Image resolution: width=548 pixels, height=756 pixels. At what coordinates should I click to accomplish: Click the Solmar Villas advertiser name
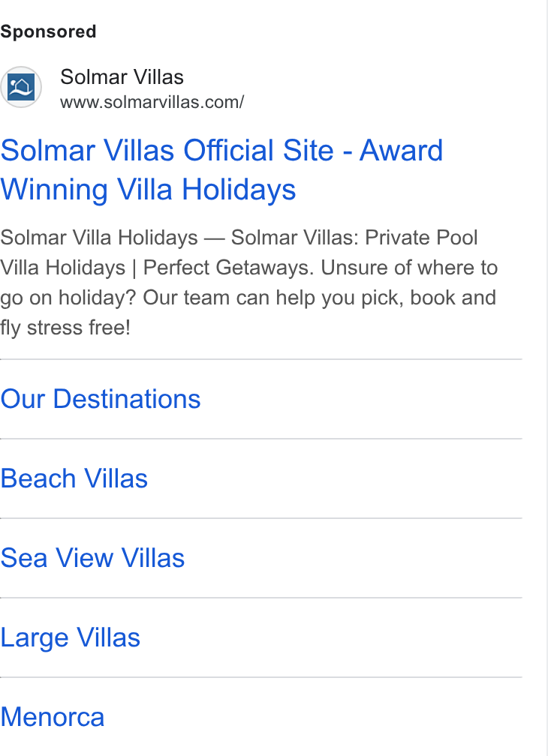(122, 77)
